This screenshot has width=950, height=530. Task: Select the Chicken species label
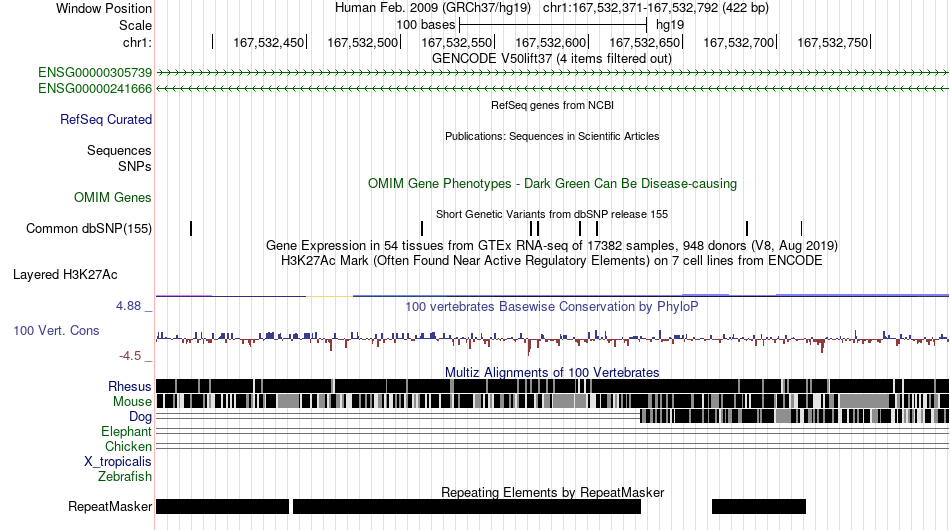[x=128, y=446]
